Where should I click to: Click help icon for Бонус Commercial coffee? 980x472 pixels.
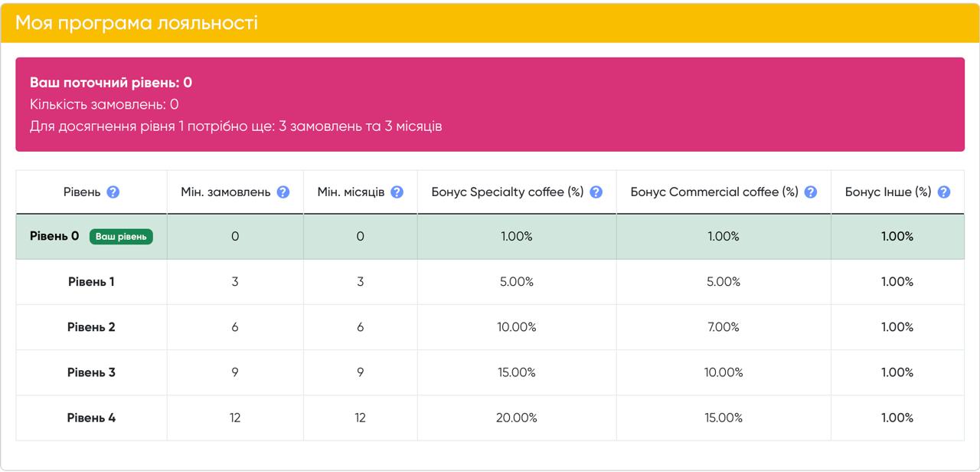pyautogui.click(x=811, y=192)
